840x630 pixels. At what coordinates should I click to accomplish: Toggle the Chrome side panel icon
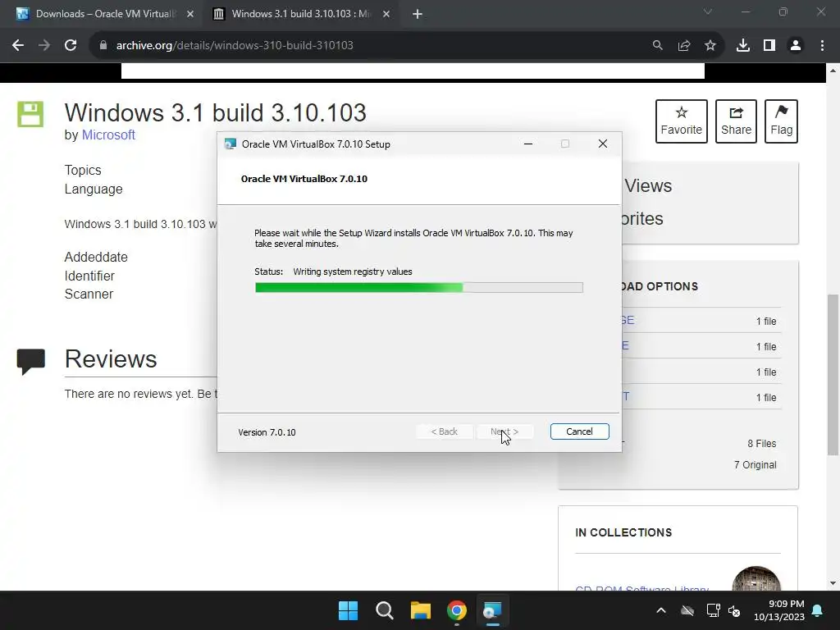click(x=769, y=46)
